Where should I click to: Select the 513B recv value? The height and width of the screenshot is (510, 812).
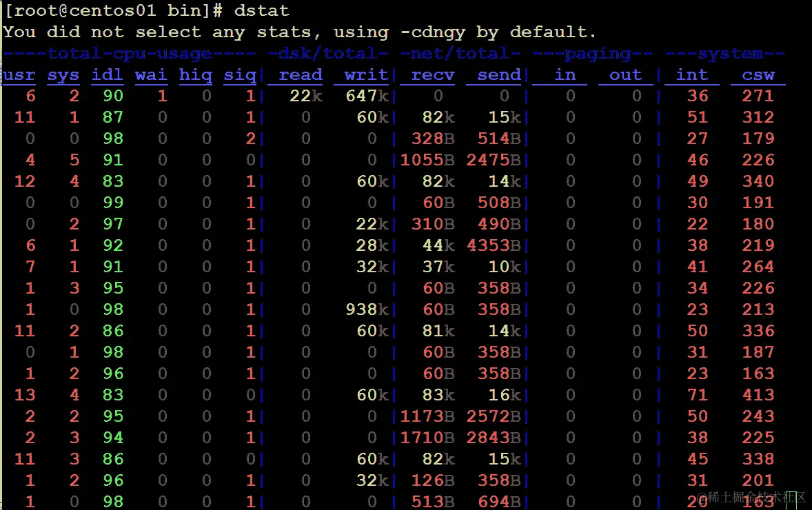coord(433,502)
